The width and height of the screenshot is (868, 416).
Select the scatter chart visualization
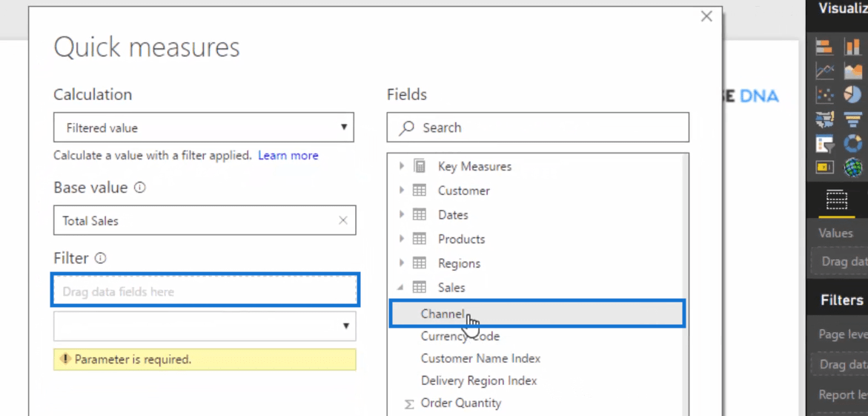tap(824, 95)
